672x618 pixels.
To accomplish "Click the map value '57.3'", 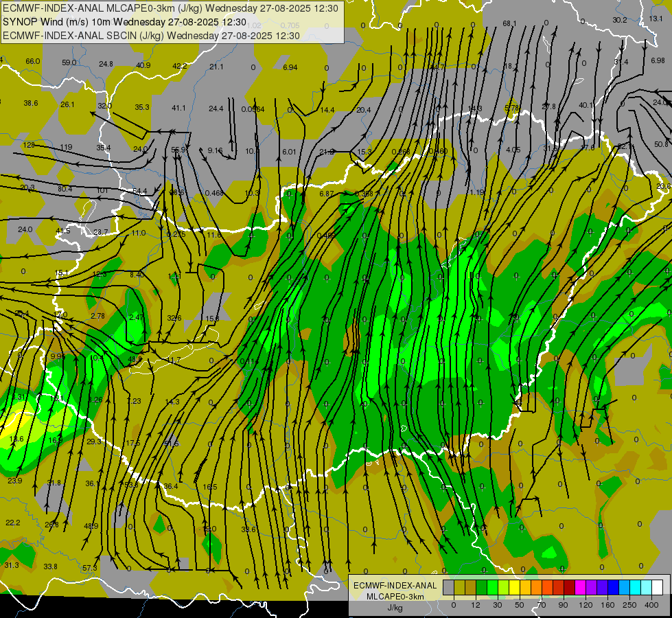I will (89, 568).
